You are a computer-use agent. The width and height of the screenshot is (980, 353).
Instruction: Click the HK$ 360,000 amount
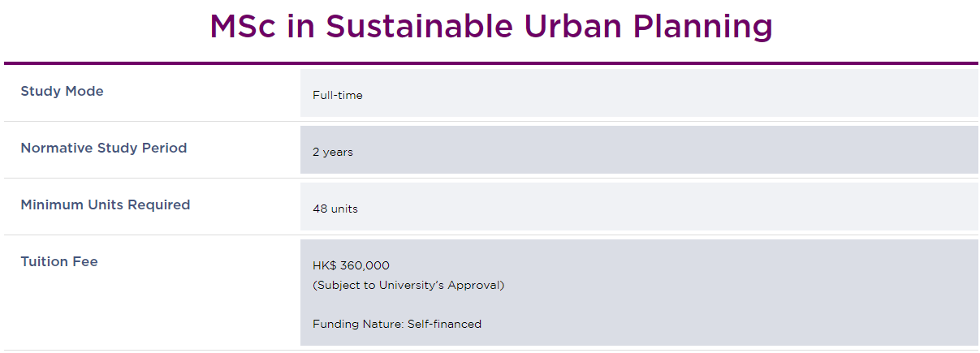coord(351,265)
